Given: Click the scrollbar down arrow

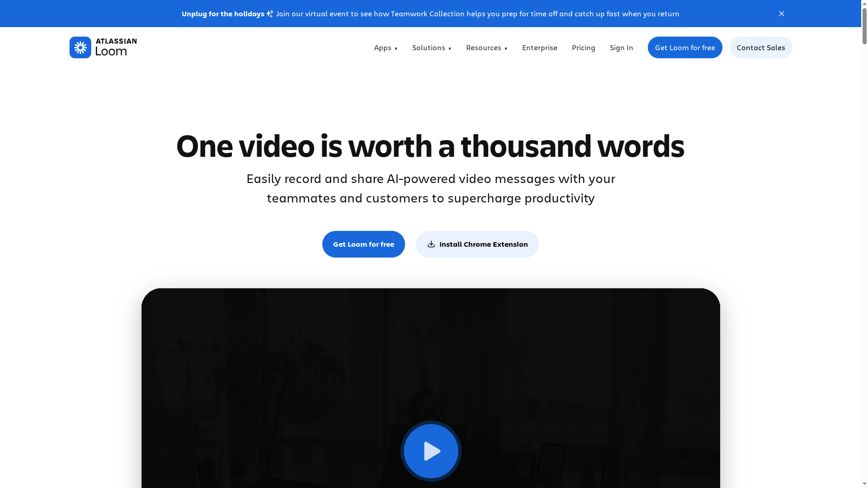Looking at the screenshot, I should 864,484.
